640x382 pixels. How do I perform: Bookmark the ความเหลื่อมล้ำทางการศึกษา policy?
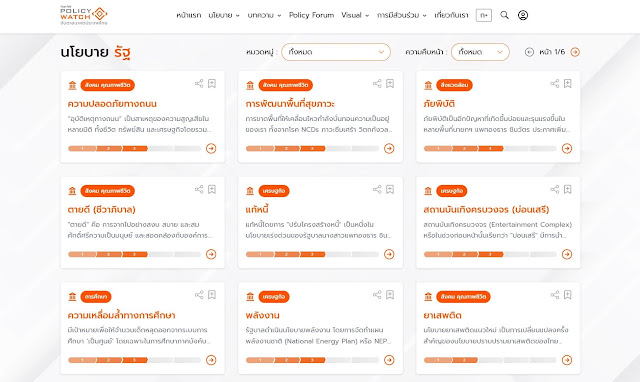[212, 295]
